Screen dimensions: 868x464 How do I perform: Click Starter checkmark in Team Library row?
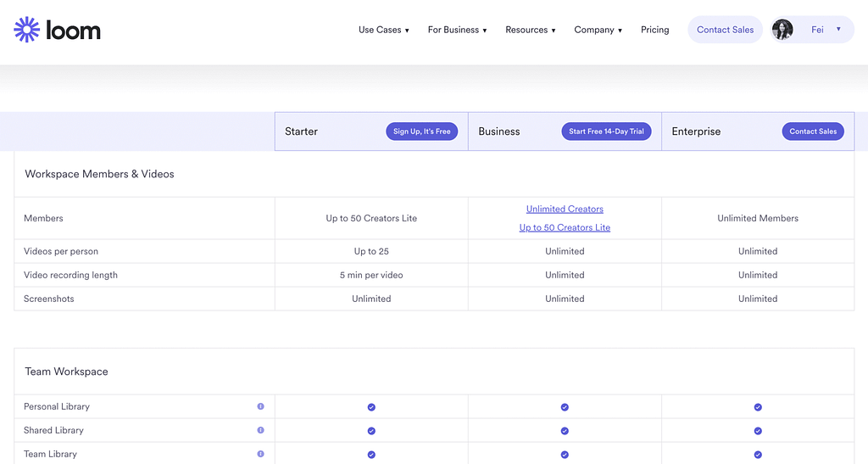[371, 455]
